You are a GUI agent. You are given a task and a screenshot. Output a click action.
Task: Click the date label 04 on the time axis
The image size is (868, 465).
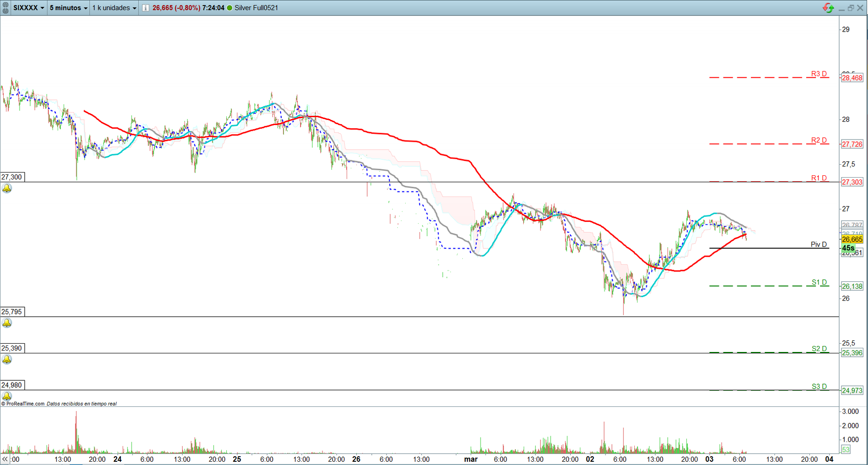(829, 459)
